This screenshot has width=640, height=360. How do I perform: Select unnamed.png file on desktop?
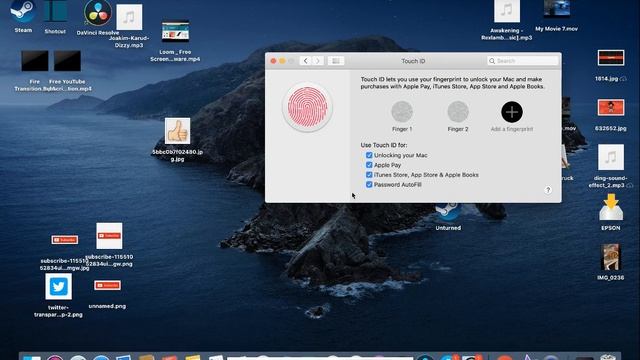coord(107,285)
